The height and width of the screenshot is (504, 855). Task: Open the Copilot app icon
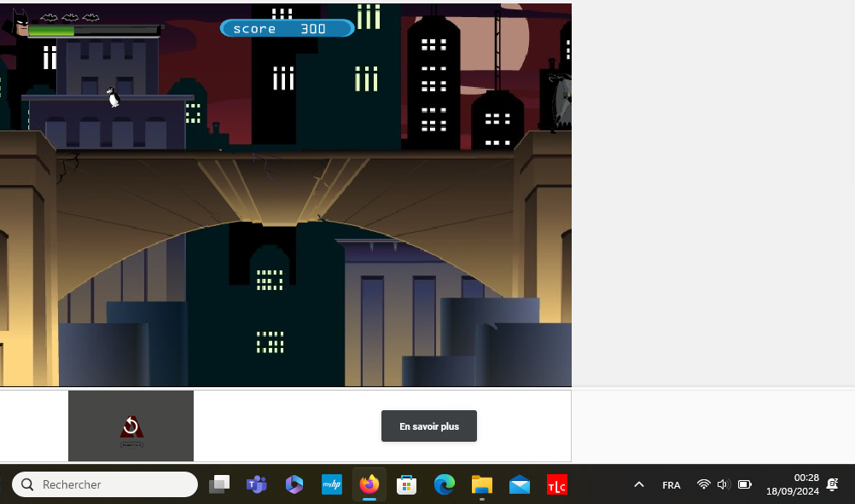click(x=294, y=484)
